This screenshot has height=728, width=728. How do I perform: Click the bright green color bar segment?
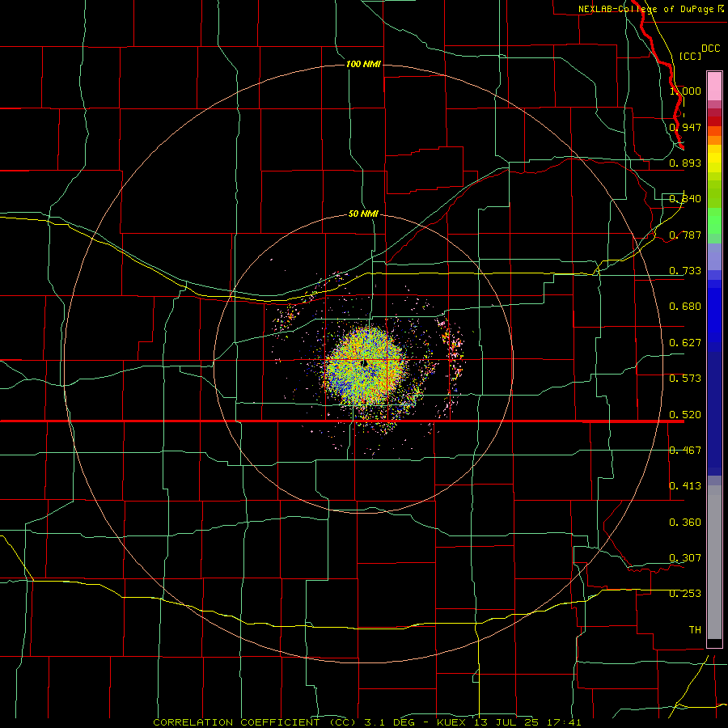tap(714, 221)
